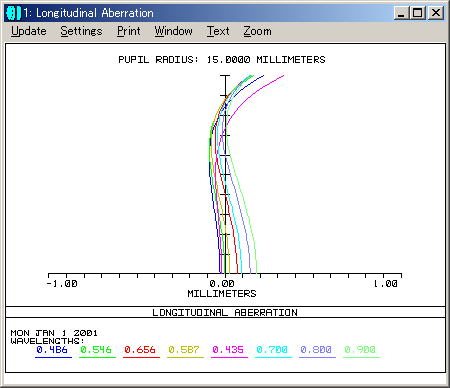Open the Update menu
The width and height of the screenshot is (450, 388).
(29, 31)
